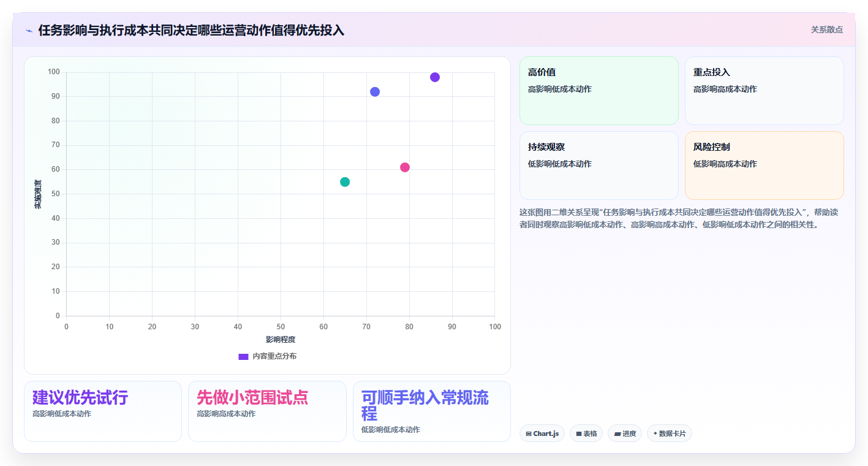Click the y-axis tick label 50
868x466 pixels.
(56, 194)
